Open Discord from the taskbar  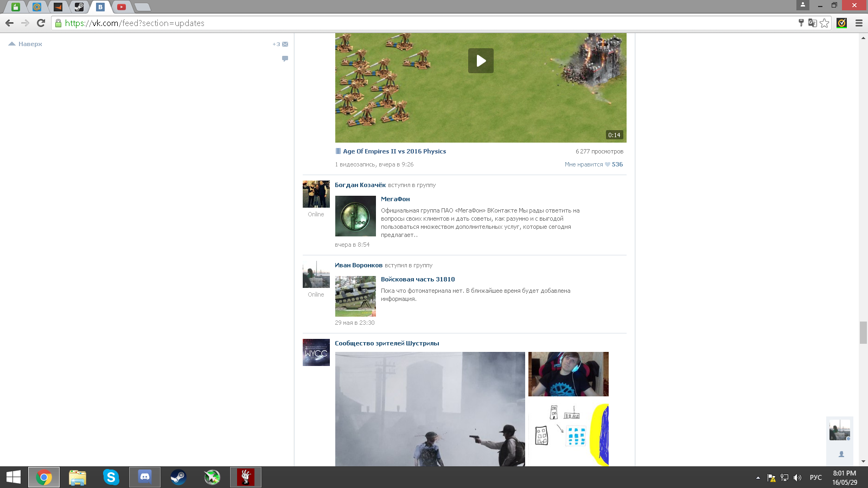pos(145,477)
